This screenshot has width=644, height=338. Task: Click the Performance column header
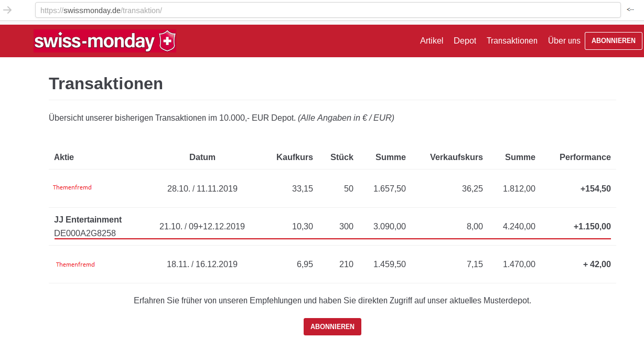(x=585, y=157)
